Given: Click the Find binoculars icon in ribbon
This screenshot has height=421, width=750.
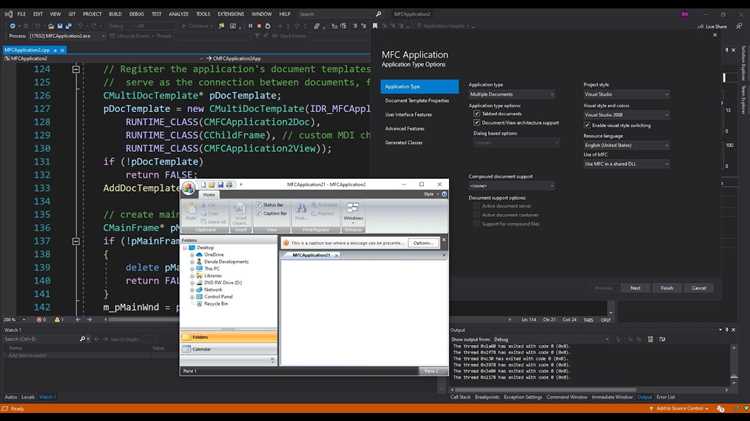Looking at the screenshot, I should 301,209.
